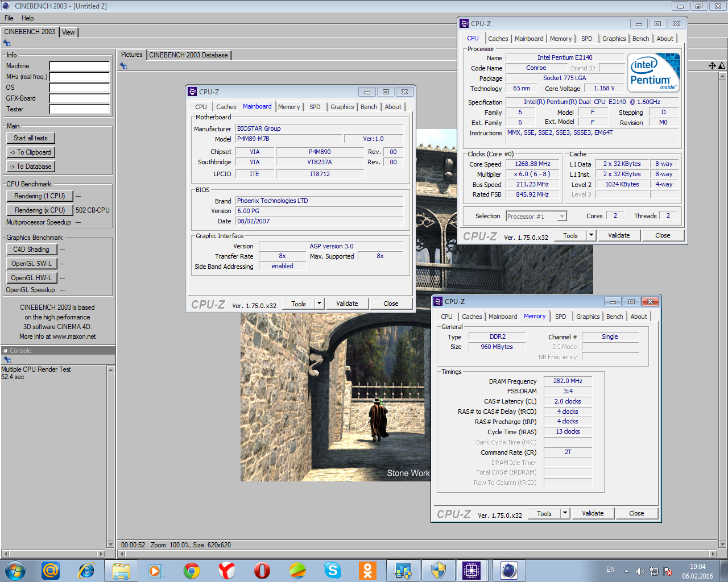Run the C4D Shading test
Viewport: 728px width, 582px height.
pos(31,250)
